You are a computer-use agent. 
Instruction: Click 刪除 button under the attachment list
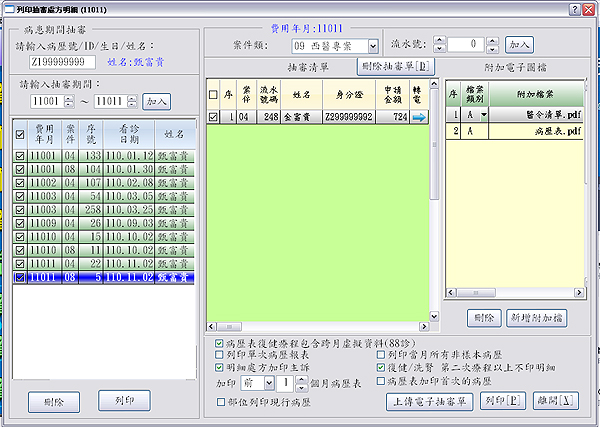point(484,317)
